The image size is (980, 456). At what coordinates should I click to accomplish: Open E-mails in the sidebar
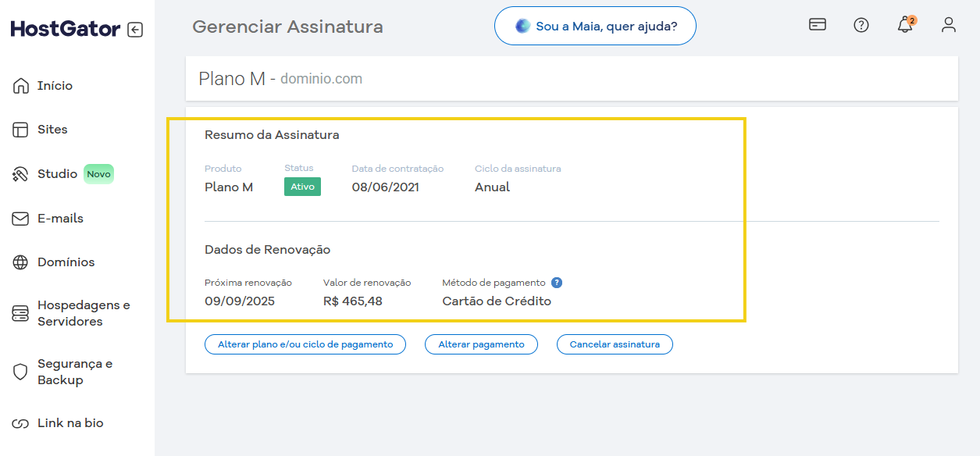point(60,219)
